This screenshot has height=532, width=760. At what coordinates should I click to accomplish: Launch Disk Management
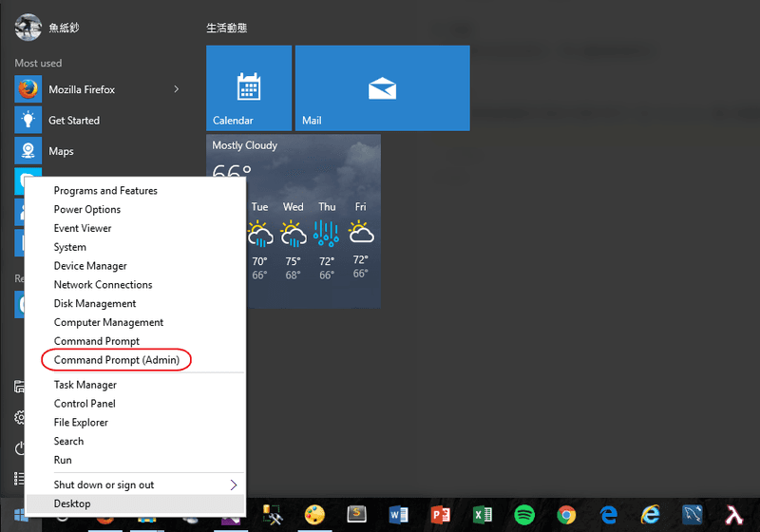click(x=94, y=304)
